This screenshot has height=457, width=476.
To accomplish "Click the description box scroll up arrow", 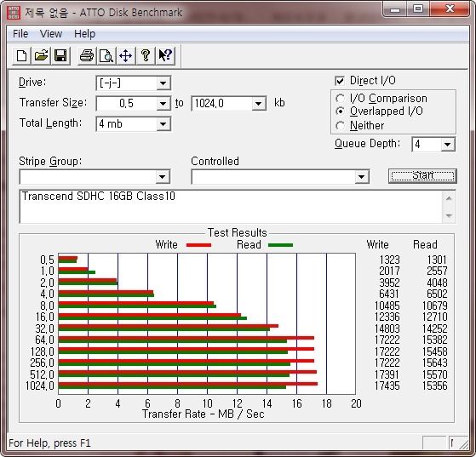I will pyautogui.click(x=449, y=199).
